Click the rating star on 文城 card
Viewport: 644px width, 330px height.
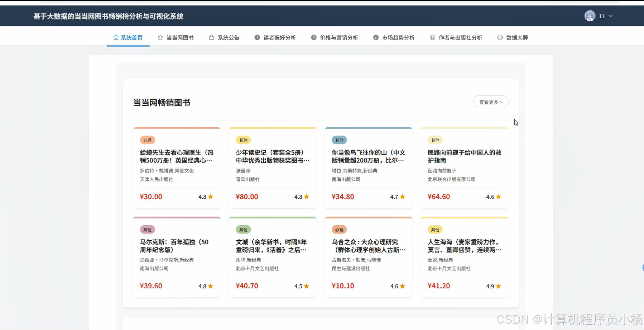coord(307,286)
